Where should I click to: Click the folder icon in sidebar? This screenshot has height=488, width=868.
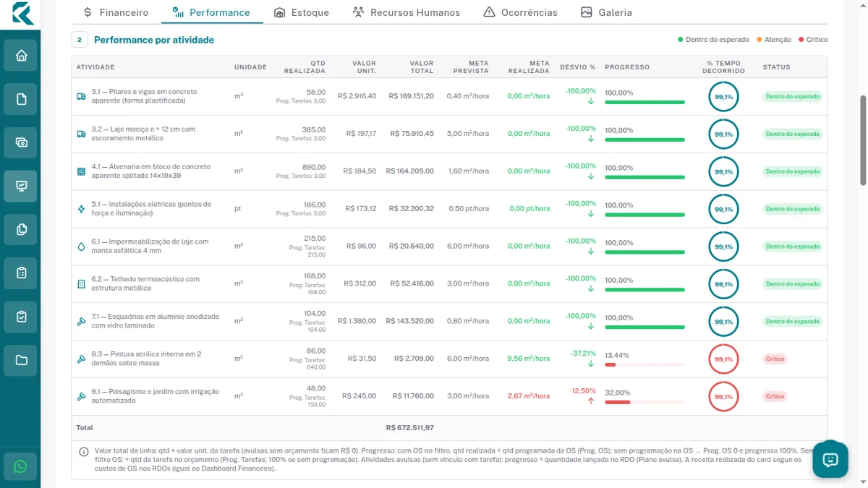coord(20,359)
